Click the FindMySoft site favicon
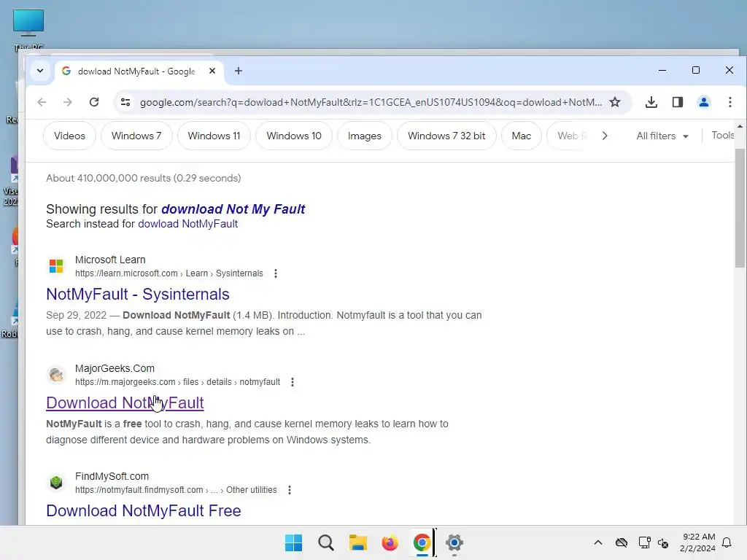The height and width of the screenshot is (560, 747). 56,483
